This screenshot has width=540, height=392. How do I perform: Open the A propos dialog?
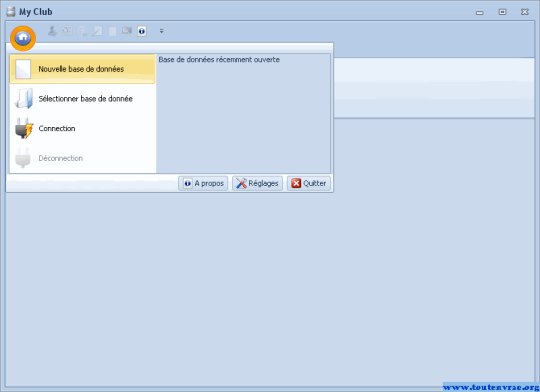[203, 183]
